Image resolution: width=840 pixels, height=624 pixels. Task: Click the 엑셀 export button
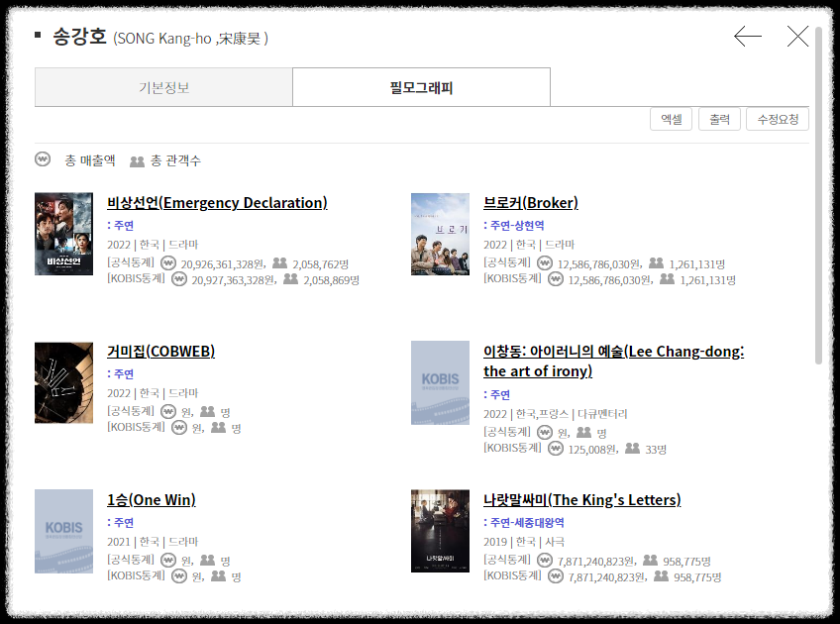(671, 118)
